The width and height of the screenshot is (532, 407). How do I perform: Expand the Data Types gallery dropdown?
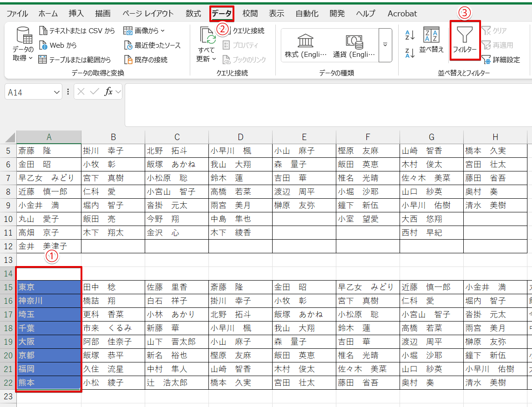point(385,45)
